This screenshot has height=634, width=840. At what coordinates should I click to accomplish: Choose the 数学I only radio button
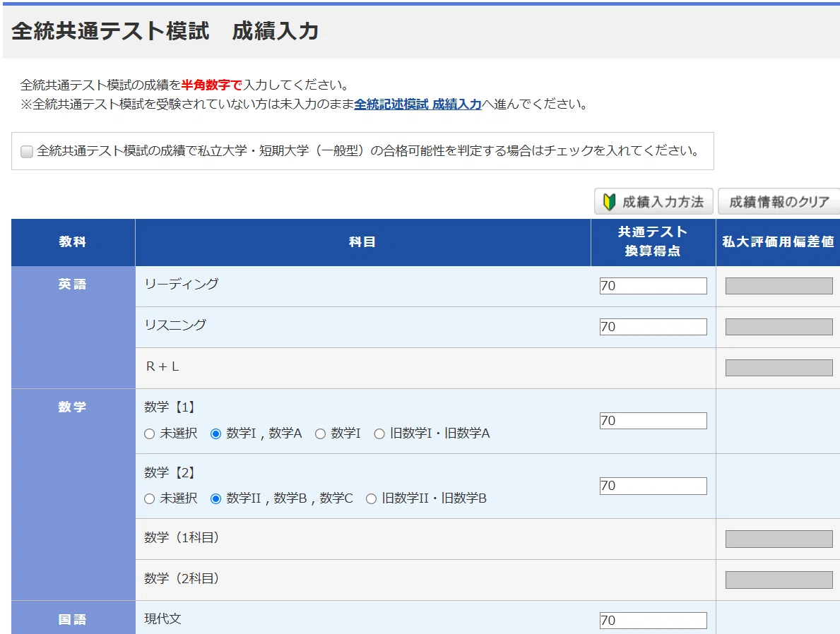coord(320,433)
